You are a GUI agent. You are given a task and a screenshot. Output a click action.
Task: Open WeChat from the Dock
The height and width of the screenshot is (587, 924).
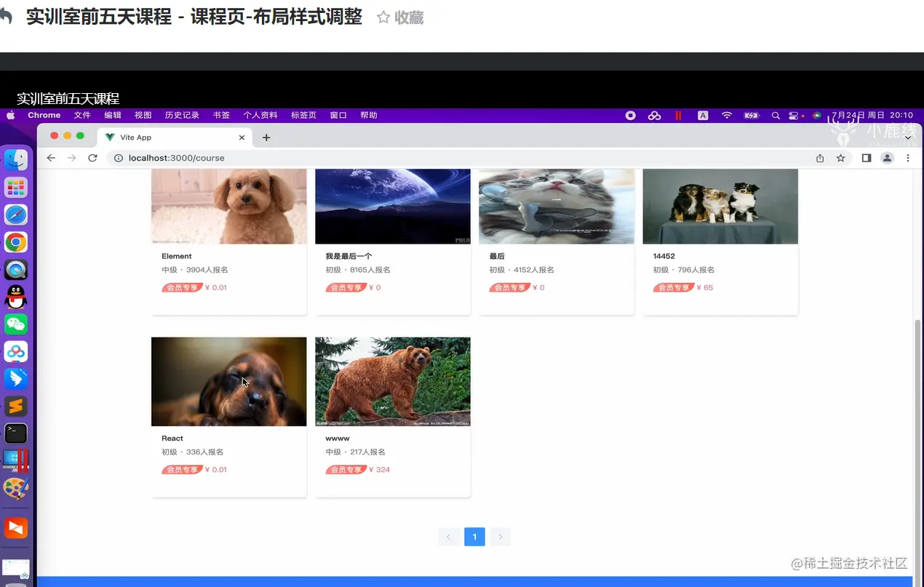[x=16, y=324]
